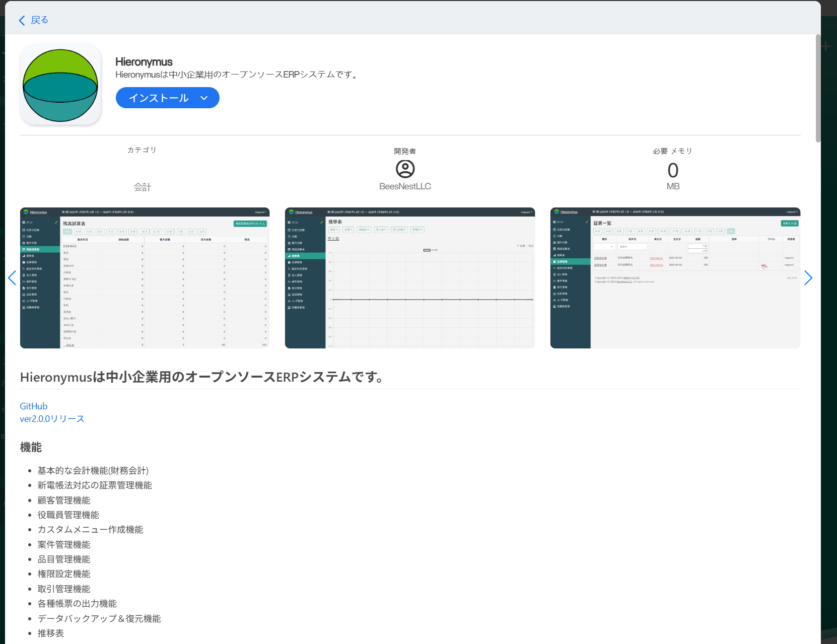Click the back chevron arrow icon
Image resolution: width=837 pixels, height=644 pixels.
[x=22, y=20]
